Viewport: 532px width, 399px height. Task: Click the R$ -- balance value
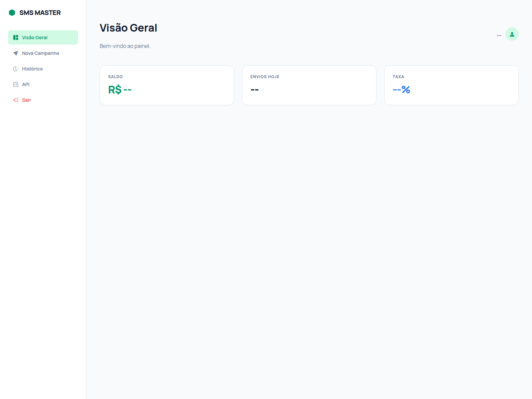120,89
